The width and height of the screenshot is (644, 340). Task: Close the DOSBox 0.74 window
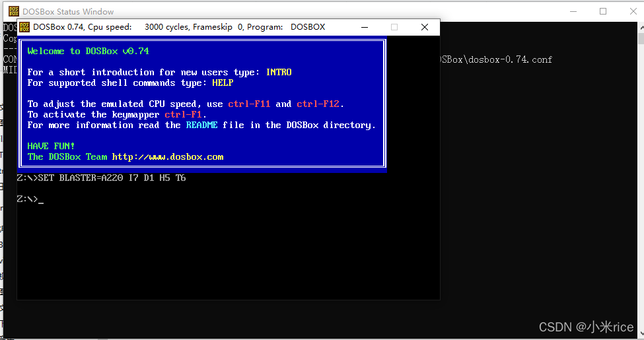[x=425, y=27]
